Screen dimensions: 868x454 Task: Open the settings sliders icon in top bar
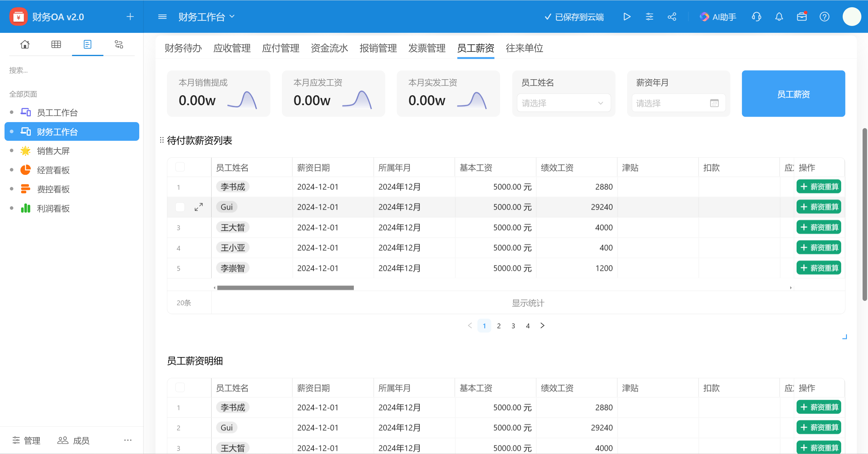[649, 17]
